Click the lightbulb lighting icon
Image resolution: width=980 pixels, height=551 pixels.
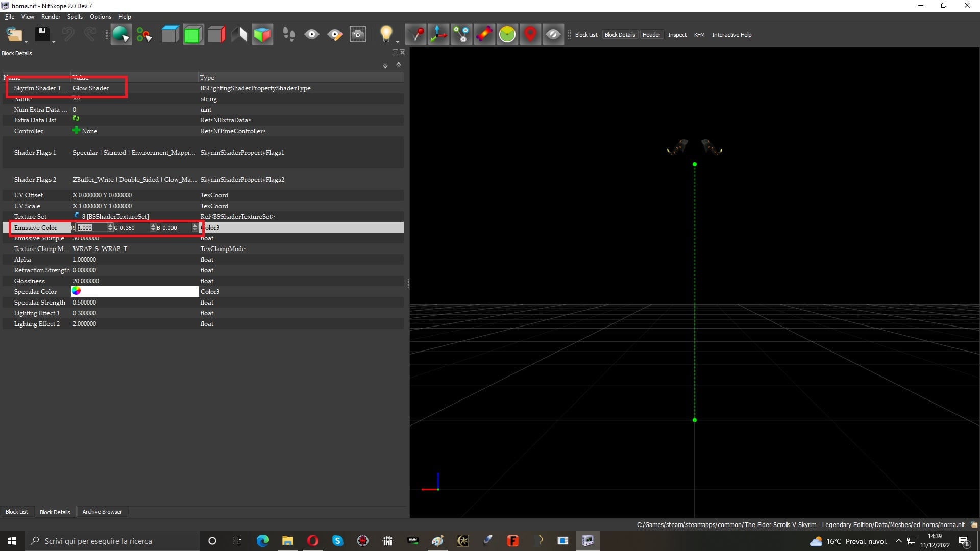pyautogui.click(x=386, y=34)
